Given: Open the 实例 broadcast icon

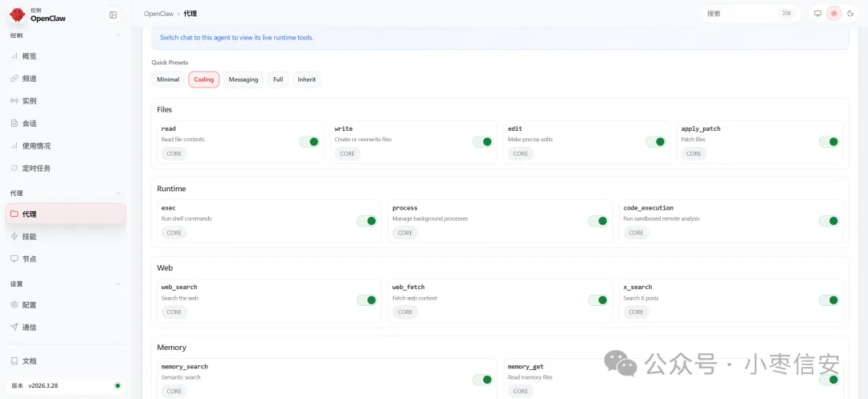Looking at the screenshot, I should pyautogui.click(x=14, y=101).
